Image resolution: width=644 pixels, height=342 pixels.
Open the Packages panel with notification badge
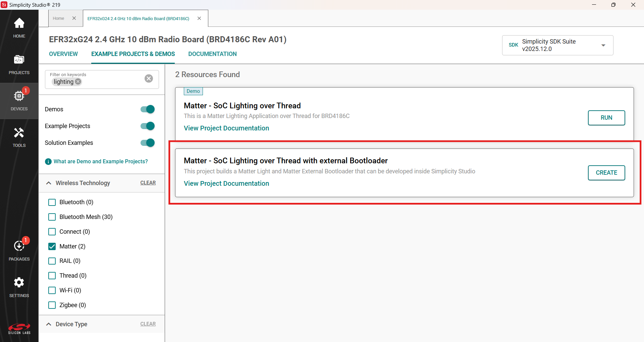(x=19, y=248)
